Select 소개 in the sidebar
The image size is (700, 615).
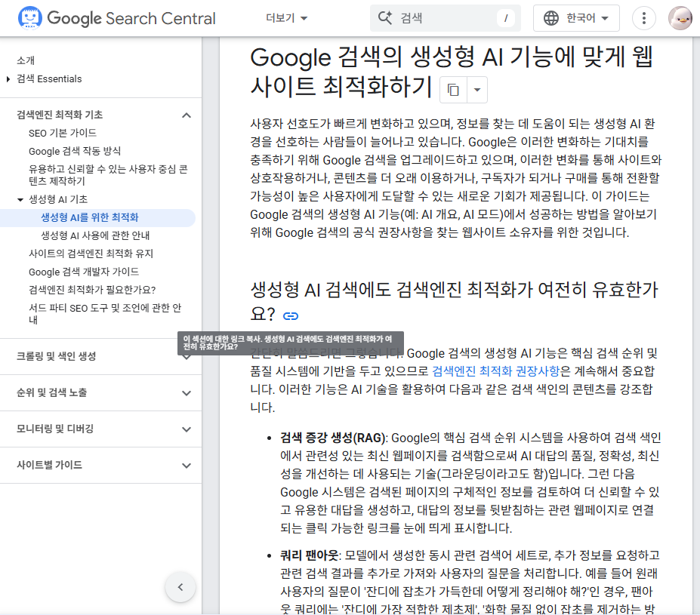click(x=26, y=60)
